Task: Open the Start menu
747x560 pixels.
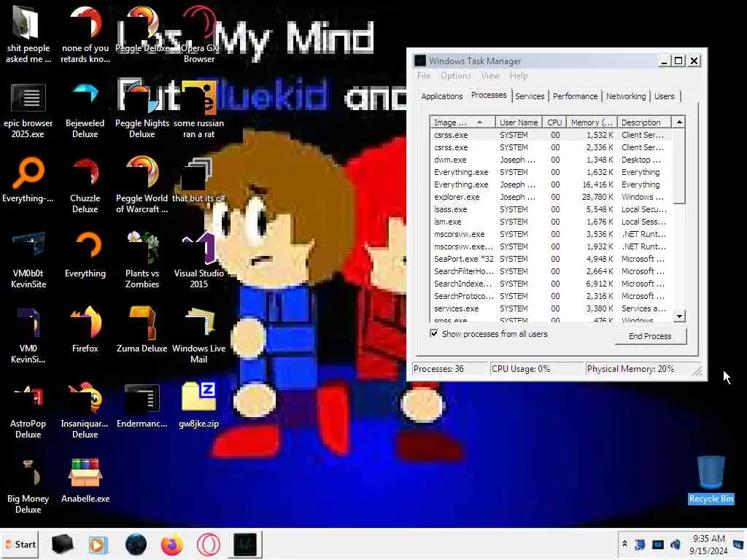Action: tap(20, 544)
